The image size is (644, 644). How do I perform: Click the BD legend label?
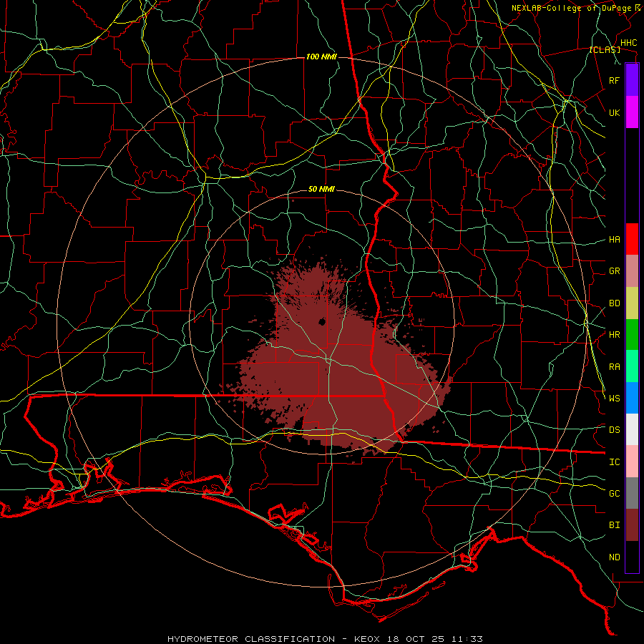(615, 303)
